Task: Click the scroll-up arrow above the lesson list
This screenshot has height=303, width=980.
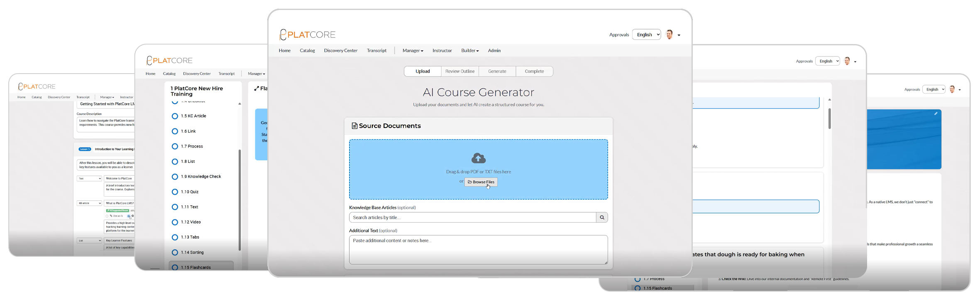Action: pyautogui.click(x=240, y=103)
